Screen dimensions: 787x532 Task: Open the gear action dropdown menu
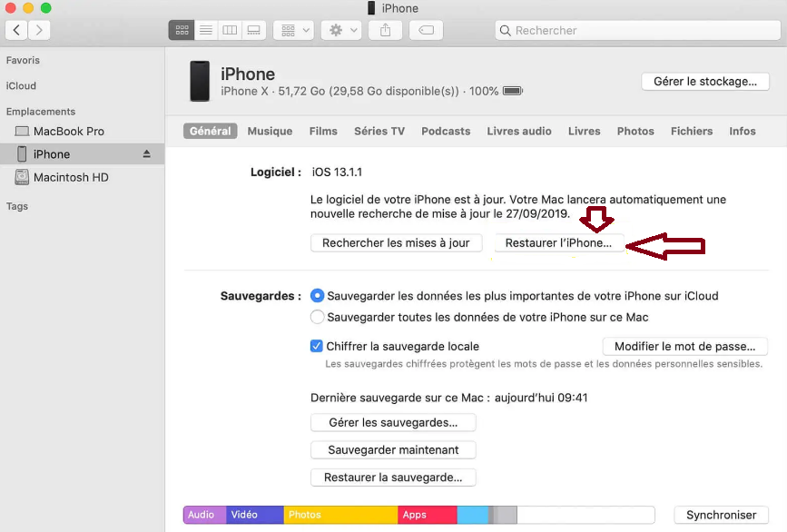point(343,30)
